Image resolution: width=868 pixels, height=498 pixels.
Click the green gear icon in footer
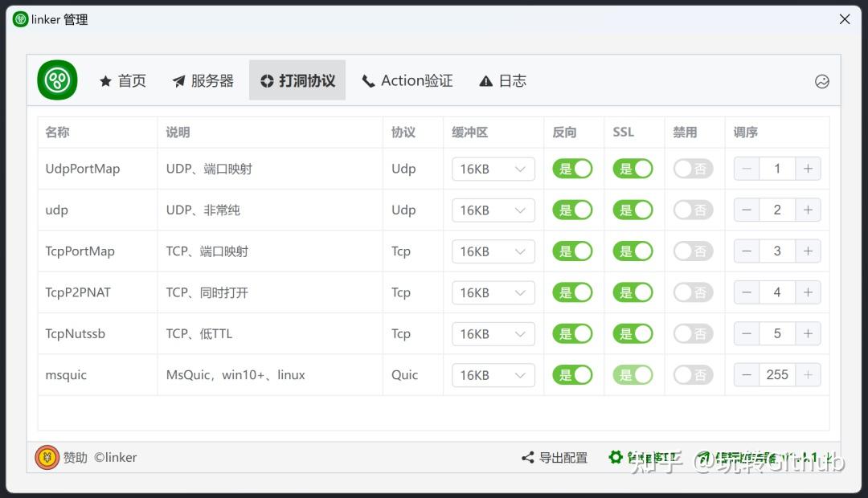[616, 457]
